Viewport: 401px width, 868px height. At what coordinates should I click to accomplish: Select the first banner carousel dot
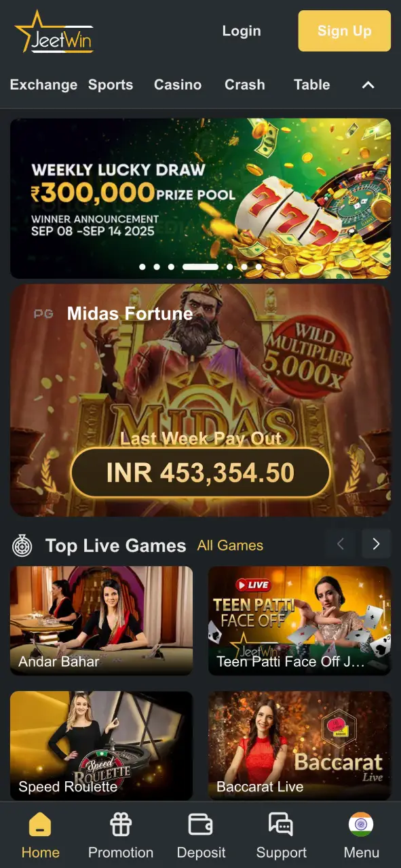tap(142, 267)
